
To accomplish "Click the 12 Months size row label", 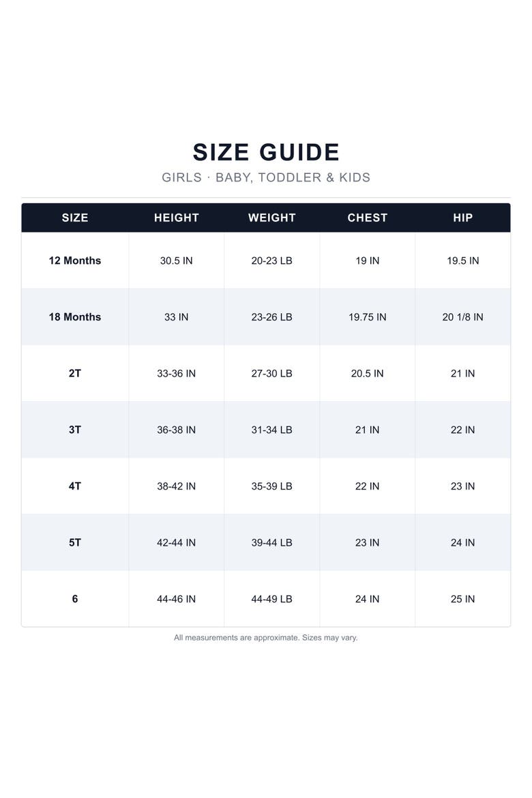I will click(x=75, y=261).
